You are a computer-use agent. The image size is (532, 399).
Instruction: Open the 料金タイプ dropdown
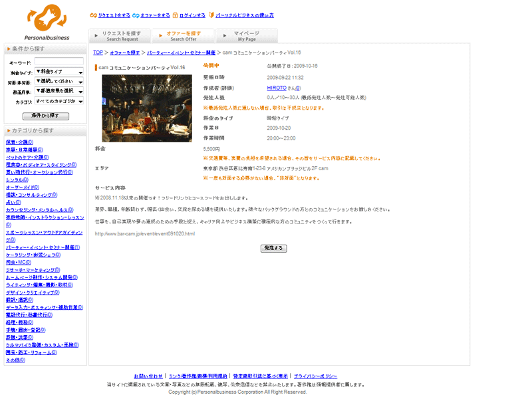59,72
